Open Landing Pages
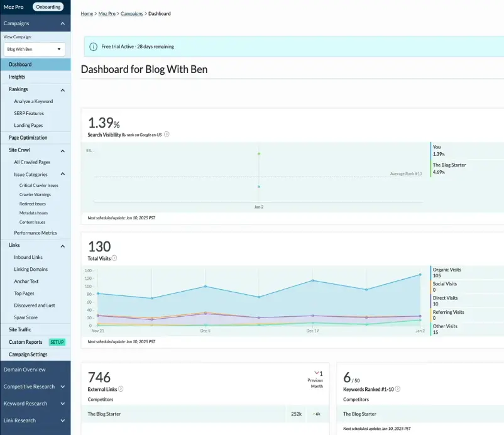Viewport: 504px width, 435px height. point(28,125)
